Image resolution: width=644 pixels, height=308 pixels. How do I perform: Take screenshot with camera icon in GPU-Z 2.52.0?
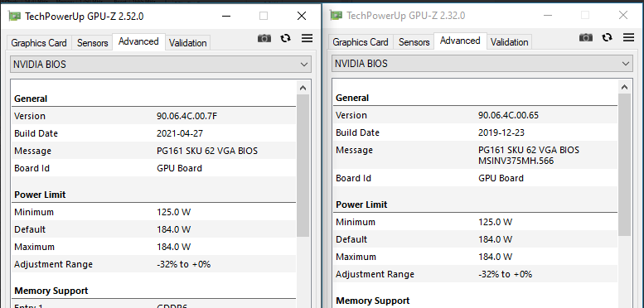click(264, 38)
